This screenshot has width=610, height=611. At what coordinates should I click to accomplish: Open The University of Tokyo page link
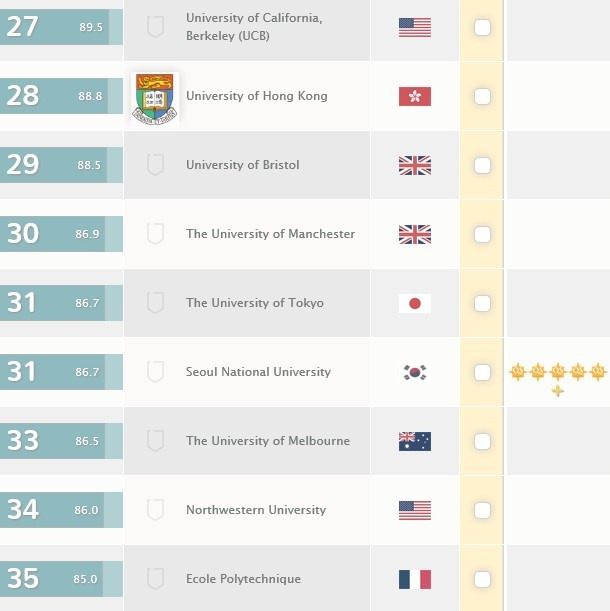[255, 303]
